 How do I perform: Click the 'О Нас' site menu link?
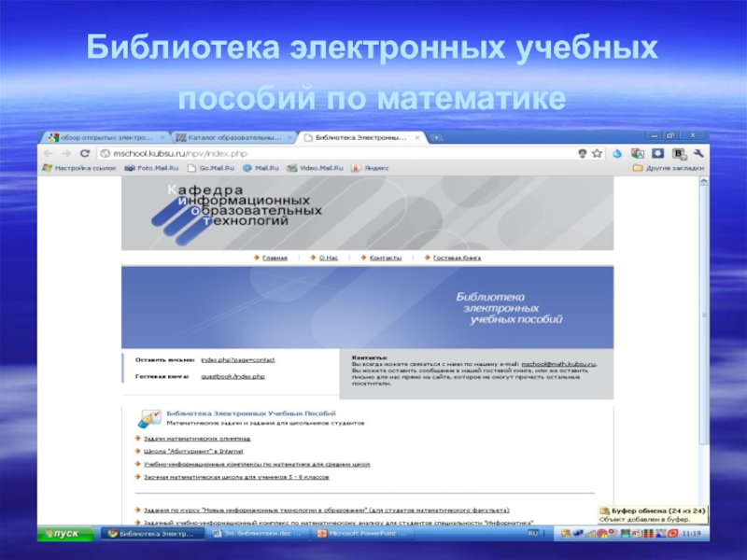tap(329, 258)
